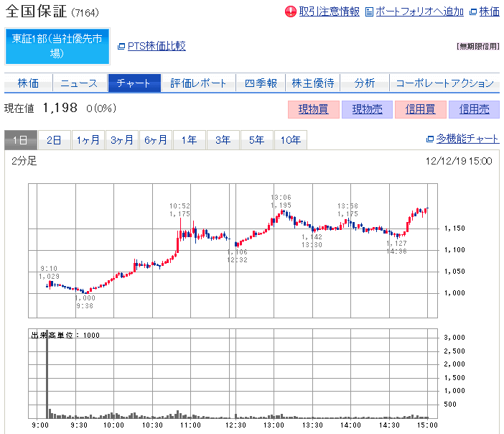Select the 1ヶ月 chart period tab

[89, 140]
